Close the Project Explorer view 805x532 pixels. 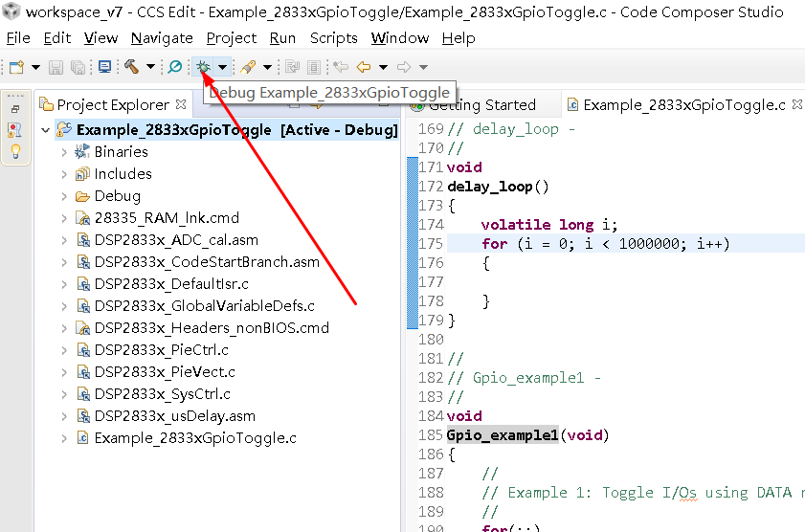181,104
